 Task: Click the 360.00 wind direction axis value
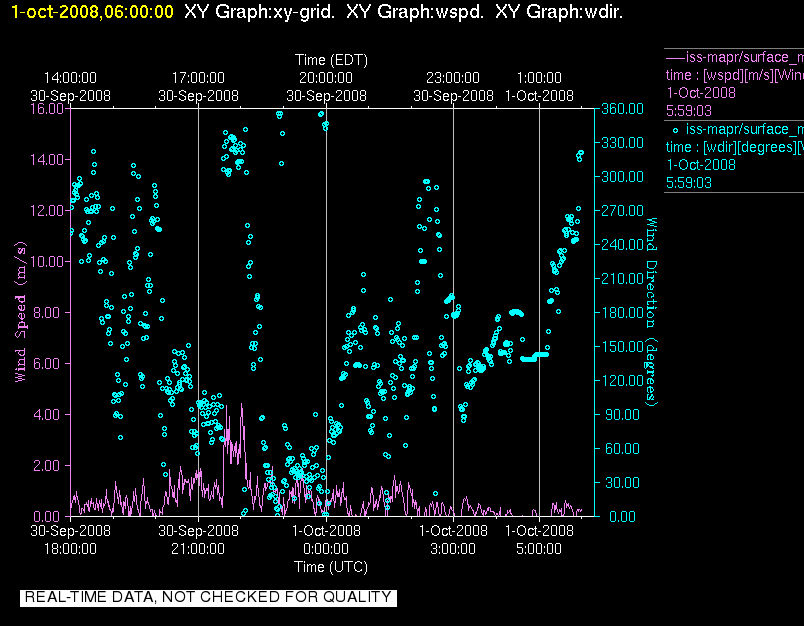point(622,109)
